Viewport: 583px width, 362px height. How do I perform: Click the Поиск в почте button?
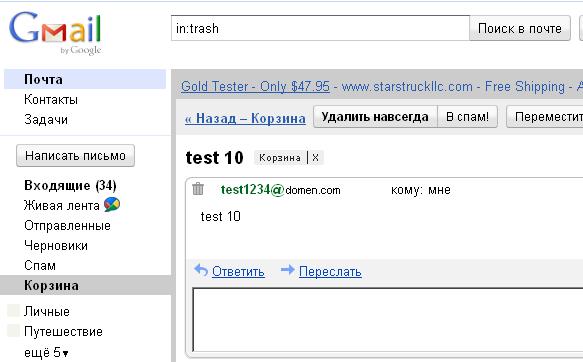pyautogui.click(x=520, y=28)
